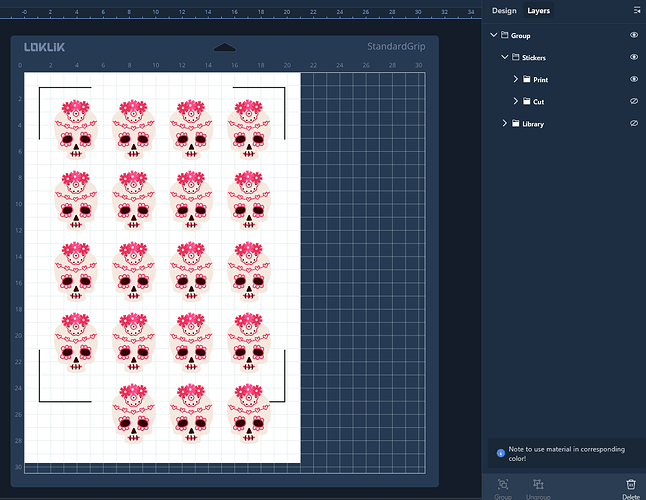The image size is (646, 500).
Task: Switch to the Design tab
Action: click(x=504, y=11)
